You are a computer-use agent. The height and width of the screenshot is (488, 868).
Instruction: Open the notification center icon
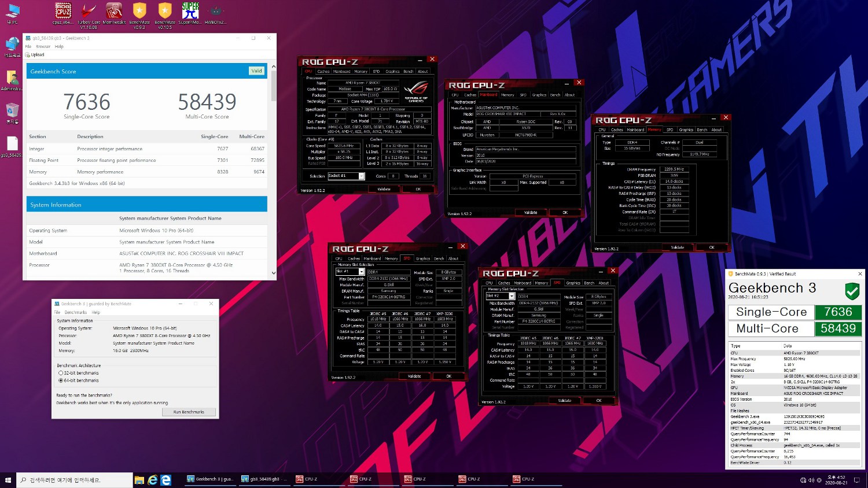coord(856,480)
